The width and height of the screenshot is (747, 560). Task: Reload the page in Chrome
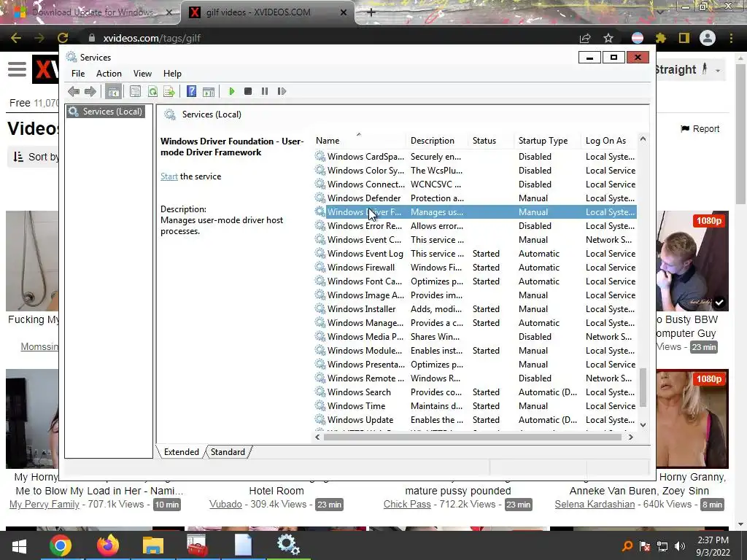click(63, 38)
